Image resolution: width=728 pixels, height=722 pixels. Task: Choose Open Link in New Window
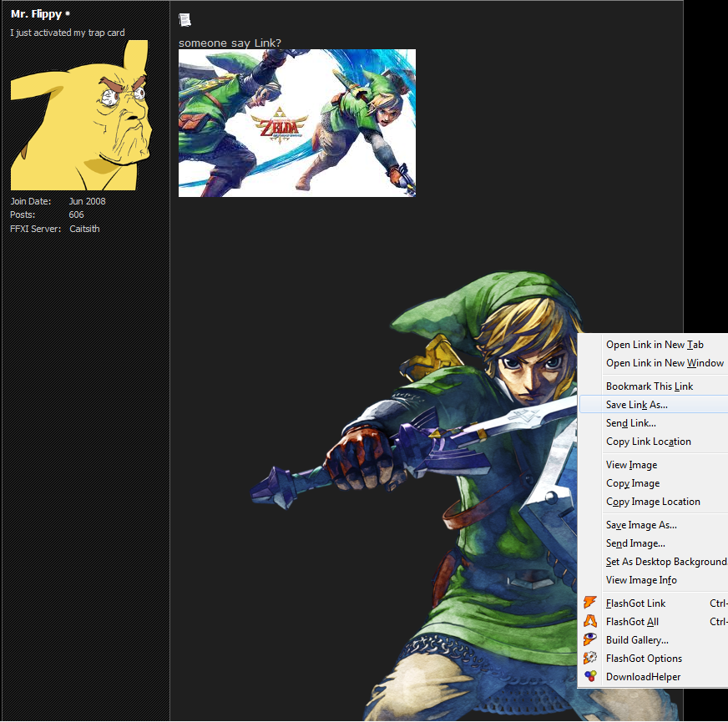pos(654,363)
